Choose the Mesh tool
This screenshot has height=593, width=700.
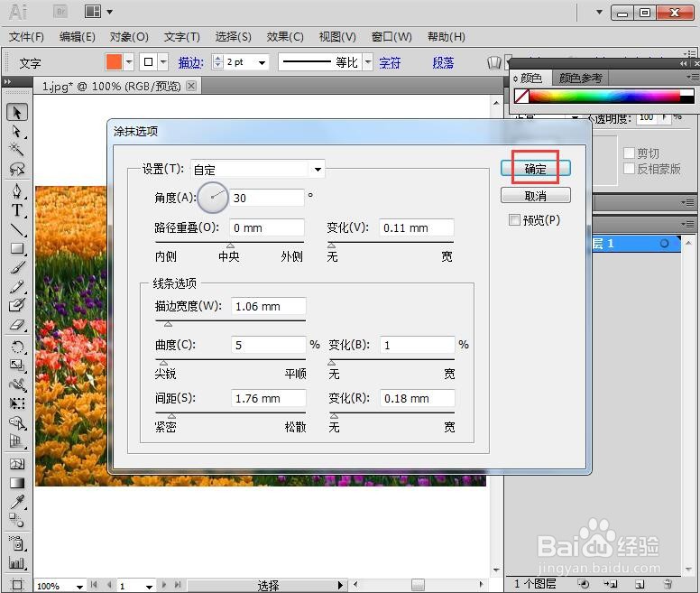17,464
